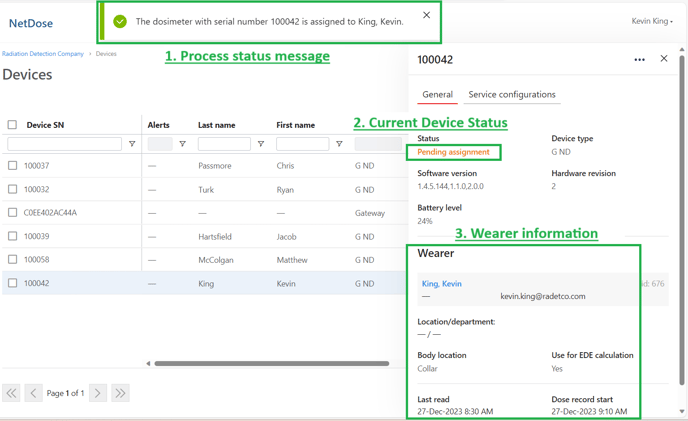688x421 pixels.
Task: Switch to the Service configurations tab
Action: point(511,95)
